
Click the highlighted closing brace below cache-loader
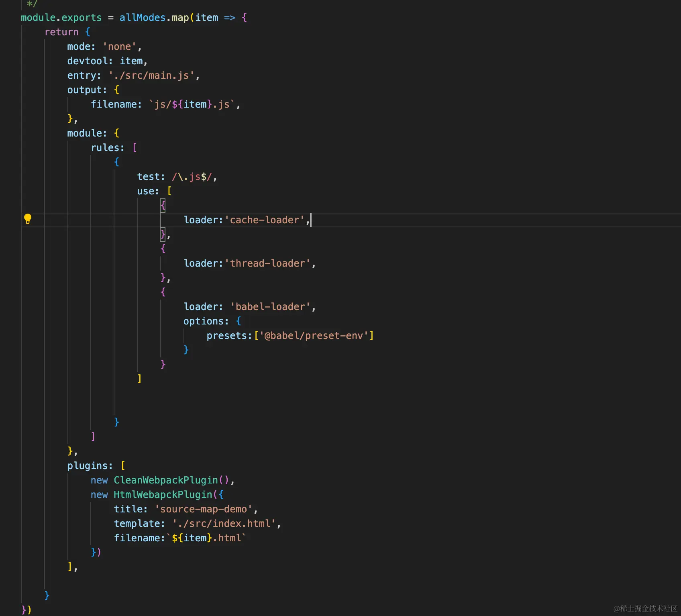click(163, 235)
